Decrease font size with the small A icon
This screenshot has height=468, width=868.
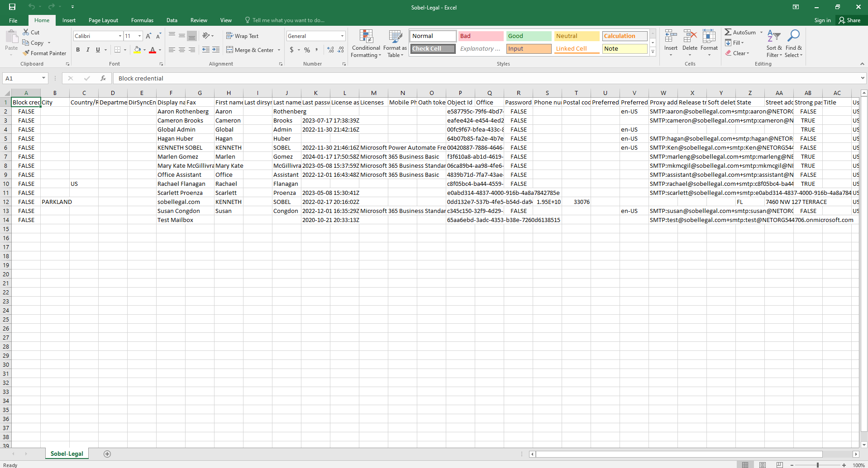(x=158, y=36)
